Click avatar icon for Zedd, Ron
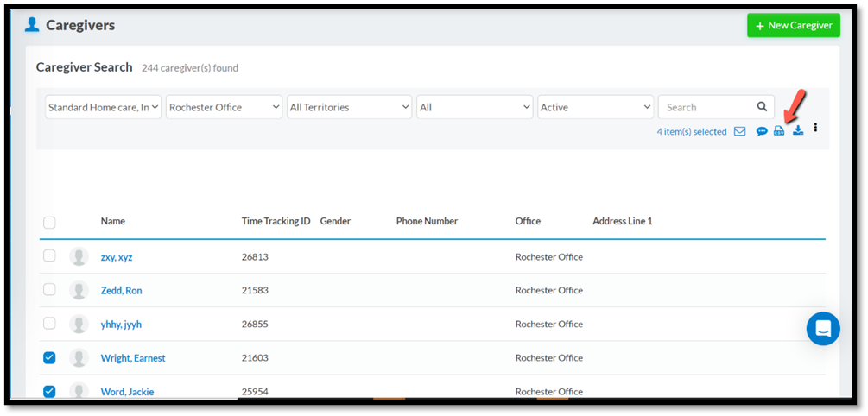 click(x=79, y=291)
